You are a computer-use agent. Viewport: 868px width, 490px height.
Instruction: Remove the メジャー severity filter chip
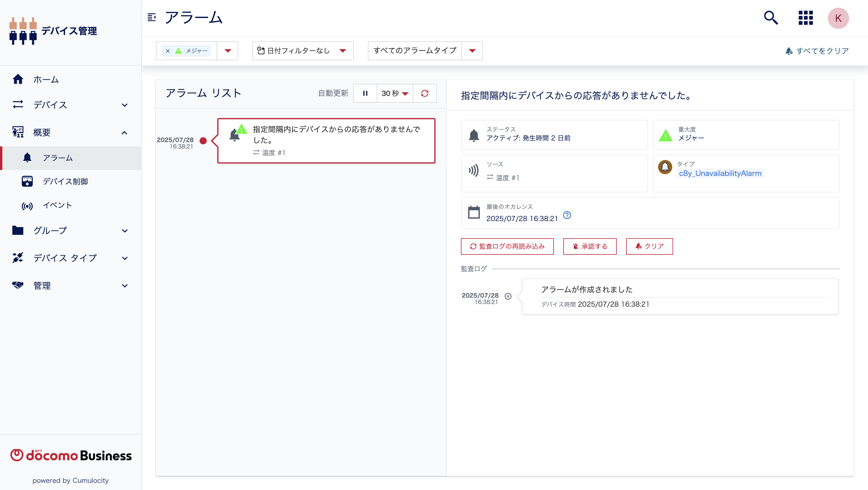tap(167, 50)
